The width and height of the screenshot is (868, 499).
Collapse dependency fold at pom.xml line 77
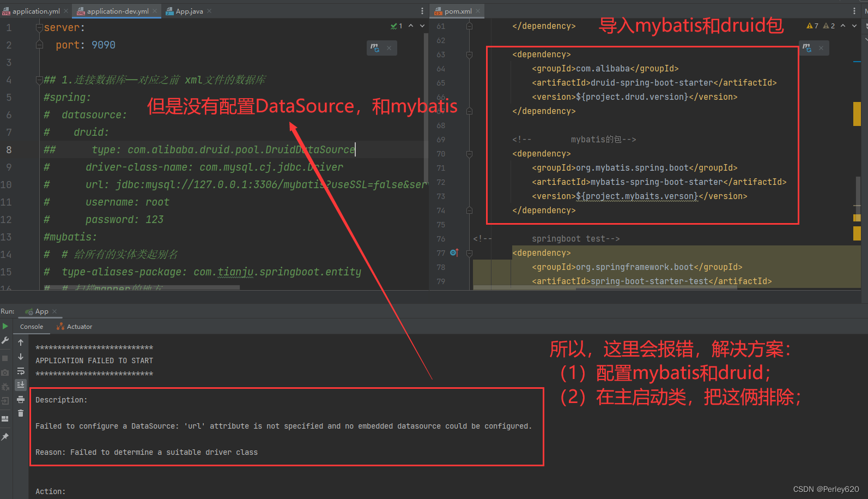(469, 252)
